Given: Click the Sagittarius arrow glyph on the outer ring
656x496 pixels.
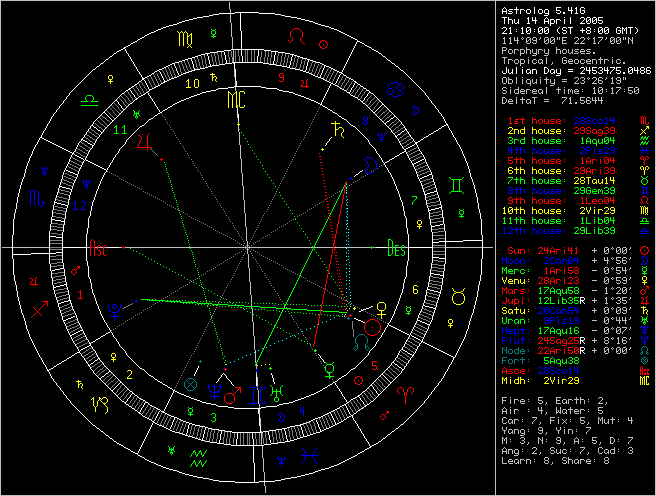Looking at the screenshot, I should 41,309.
